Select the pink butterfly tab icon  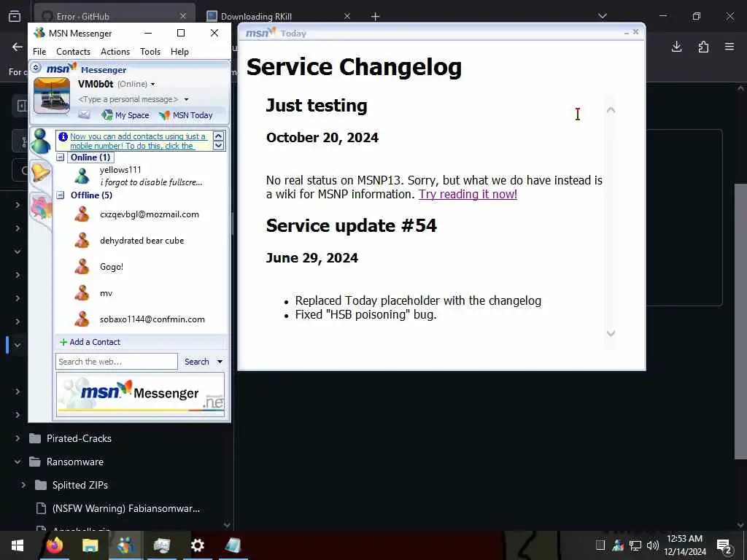tap(41, 208)
